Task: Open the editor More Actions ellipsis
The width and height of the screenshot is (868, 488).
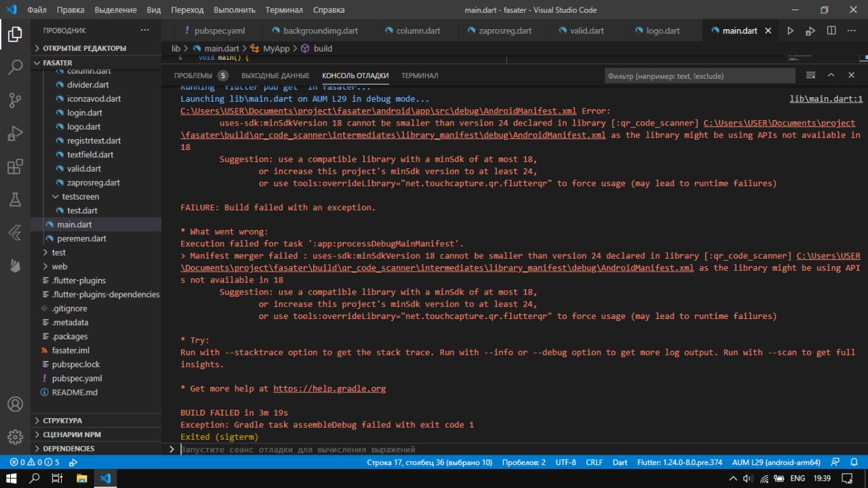Action: coord(852,31)
